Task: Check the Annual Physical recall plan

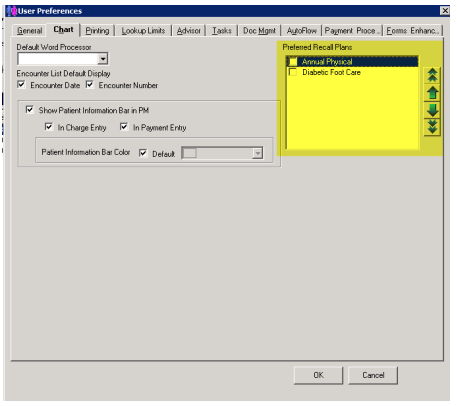Action: (x=293, y=62)
